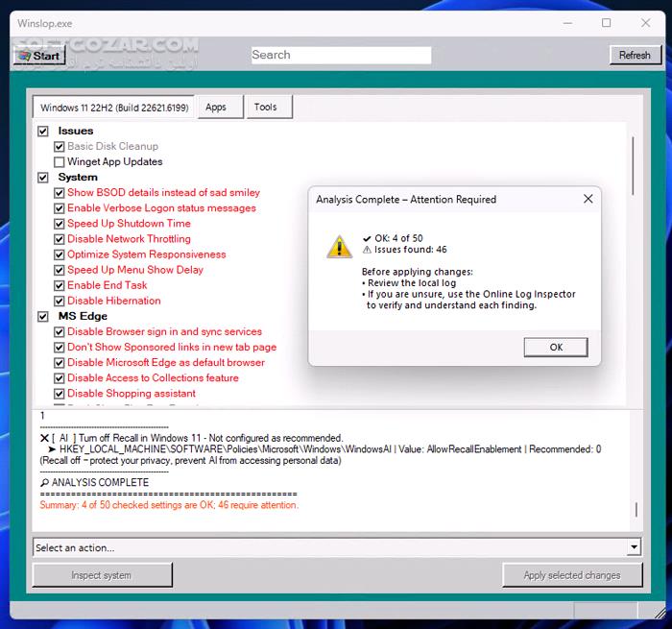Toggle the MS Edge group checkbox
672x629 pixels.
point(43,316)
